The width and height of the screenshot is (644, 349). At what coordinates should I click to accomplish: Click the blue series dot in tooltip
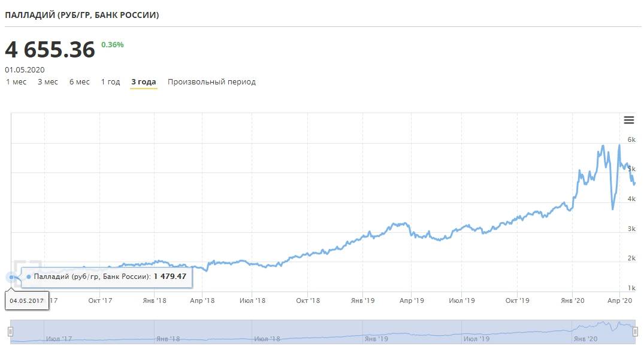pos(29,277)
